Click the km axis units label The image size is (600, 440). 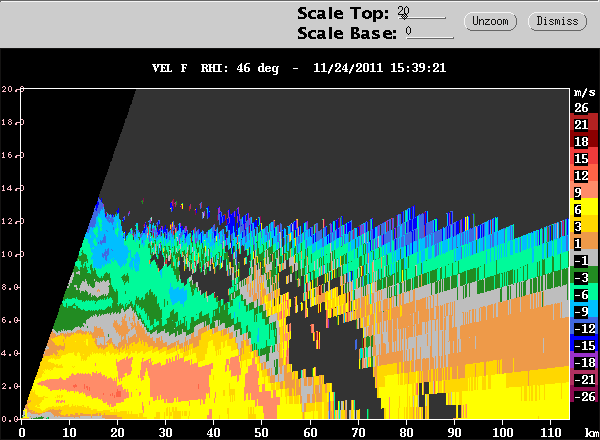[592, 433]
